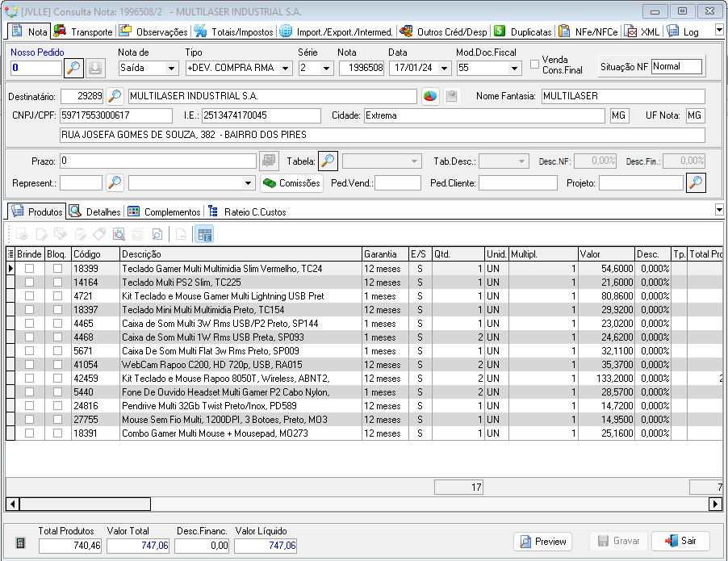Toggle Brinde checkbox for code 27755
Viewport: 728px width, 561px height.
30,420
